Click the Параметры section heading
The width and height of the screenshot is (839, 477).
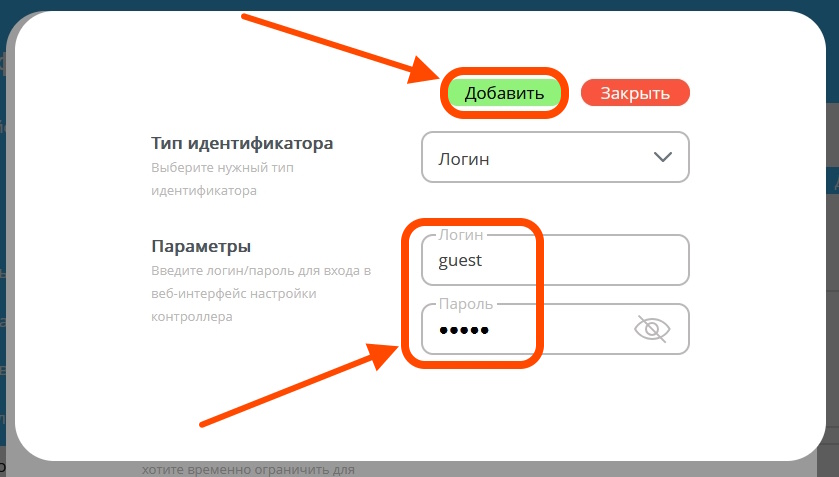coord(200,246)
